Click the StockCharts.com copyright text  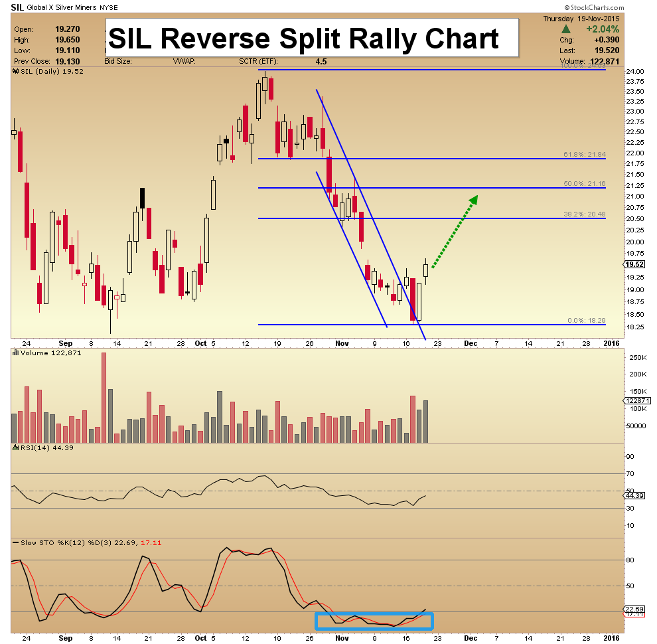tap(594, 7)
